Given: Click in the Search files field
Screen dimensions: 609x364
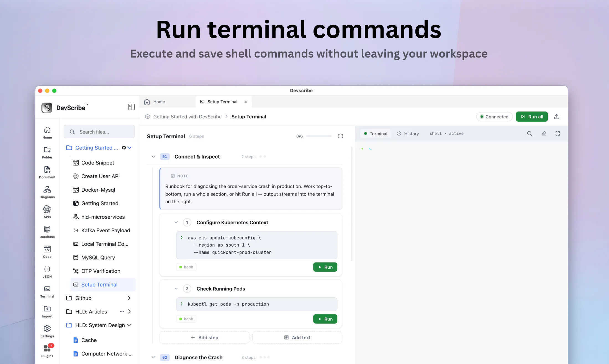Looking at the screenshot, I should pos(99,132).
